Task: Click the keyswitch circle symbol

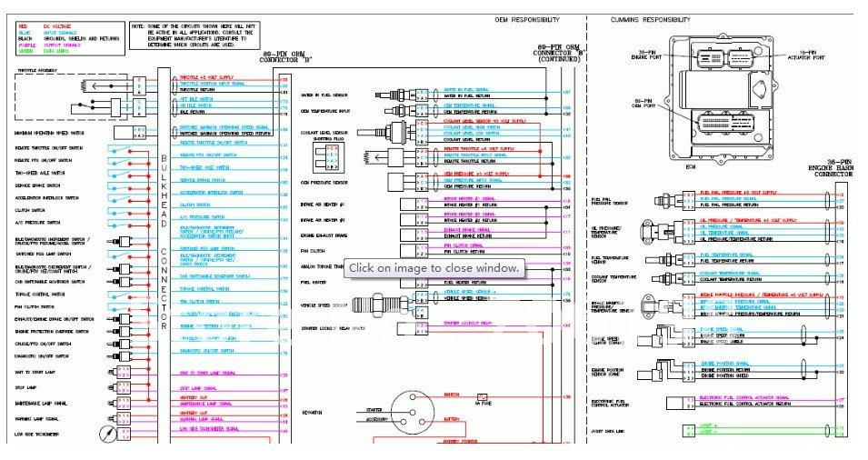Action: (x=412, y=411)
